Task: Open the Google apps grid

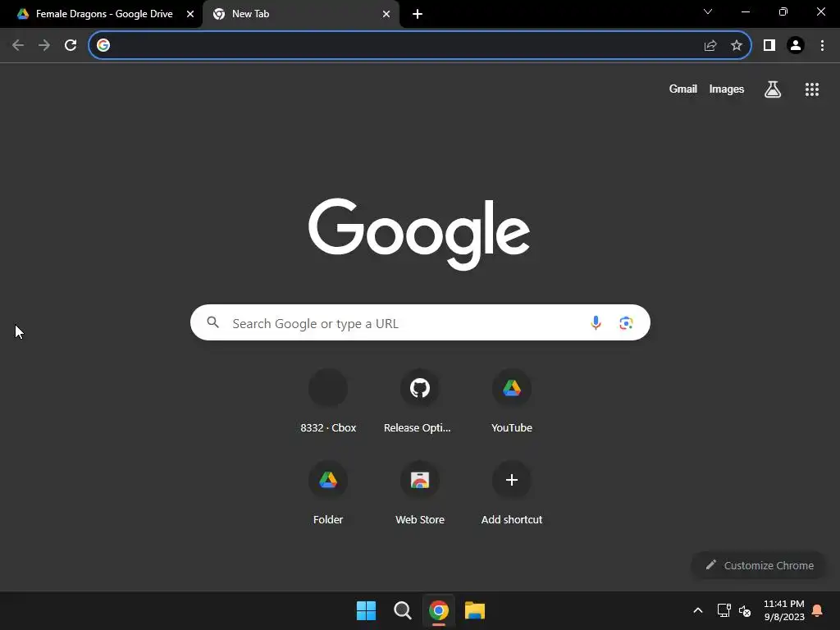Action: coord(812,89)
